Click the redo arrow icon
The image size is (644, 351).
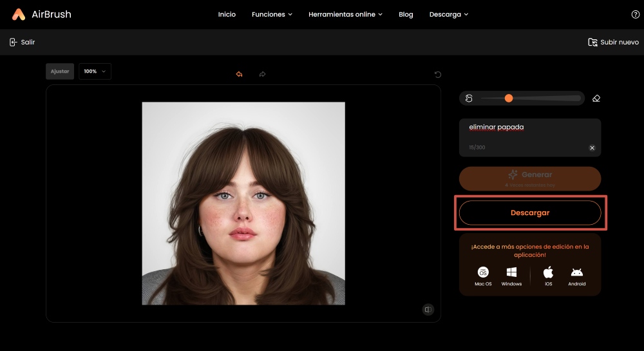coord(262,74)
